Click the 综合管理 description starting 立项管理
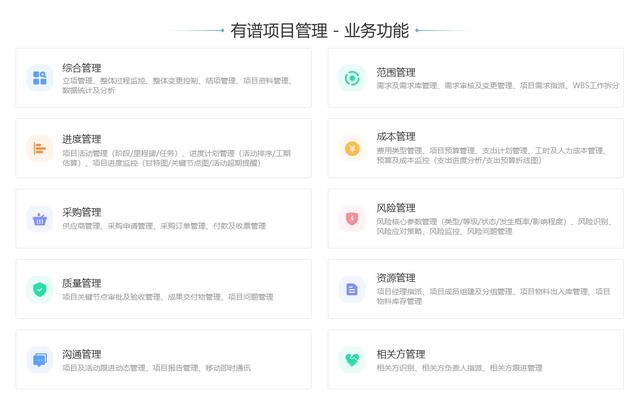 pyautogui.click(x=177, y=85)
